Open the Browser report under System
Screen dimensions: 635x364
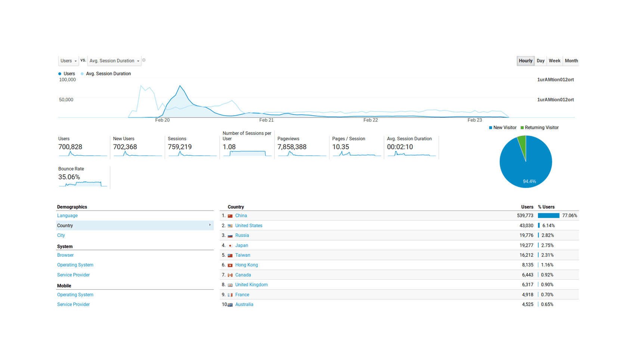click(65, 255)
